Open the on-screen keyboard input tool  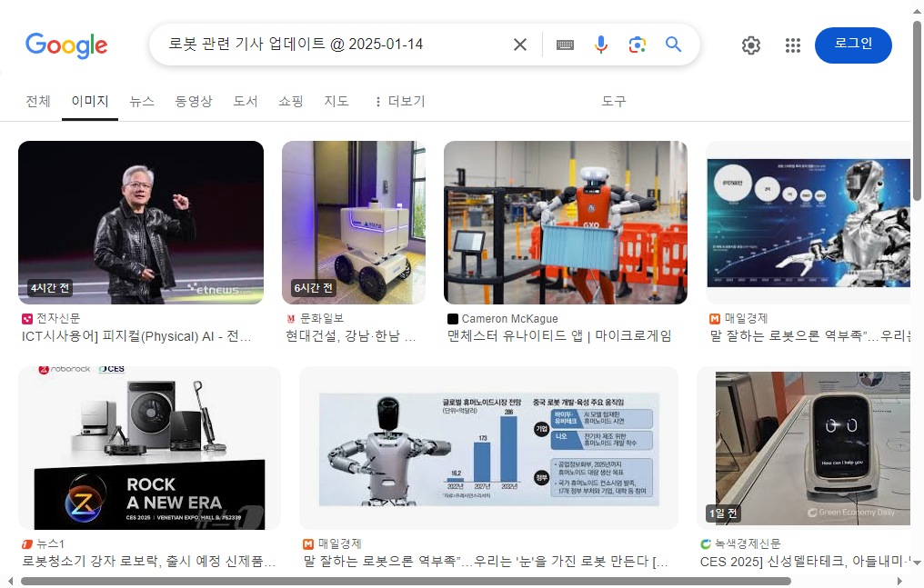point(565,45)
